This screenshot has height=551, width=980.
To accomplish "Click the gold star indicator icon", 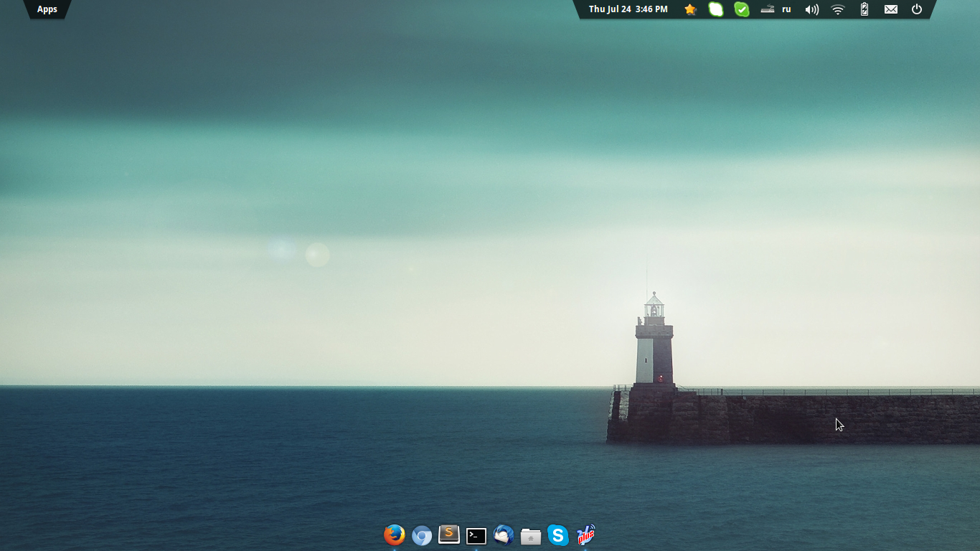I will click(x=690, y=9).
